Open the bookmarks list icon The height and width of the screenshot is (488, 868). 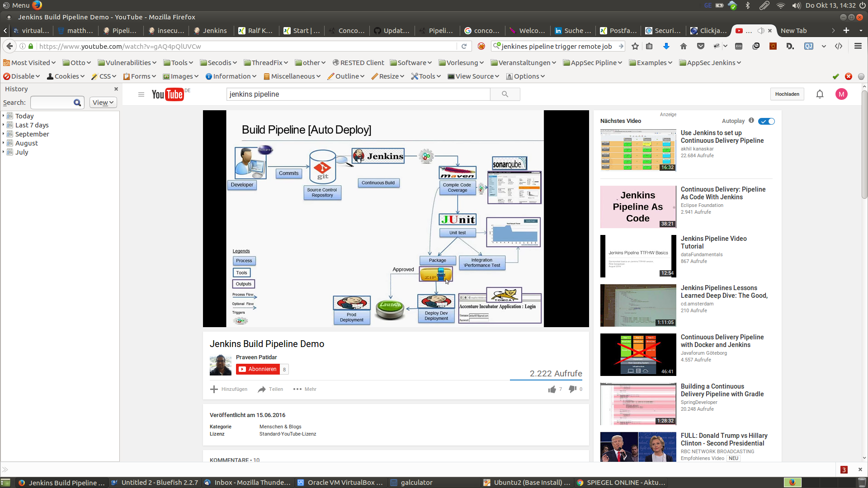tap(649, 46)
